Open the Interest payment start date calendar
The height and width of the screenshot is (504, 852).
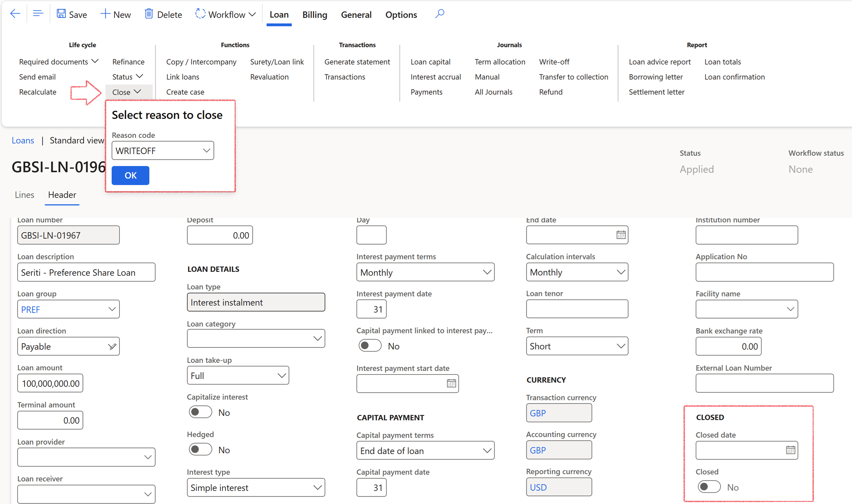[451, 383]
